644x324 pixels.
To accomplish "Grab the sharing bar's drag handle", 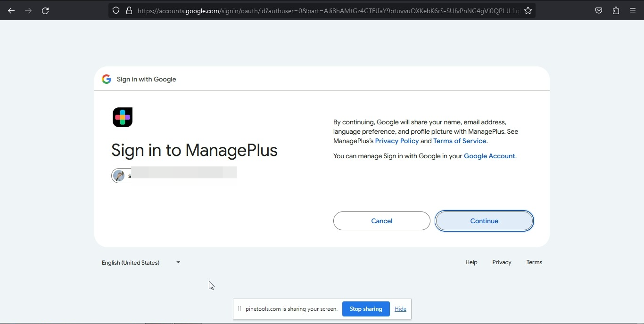I will tap(239, 309).
